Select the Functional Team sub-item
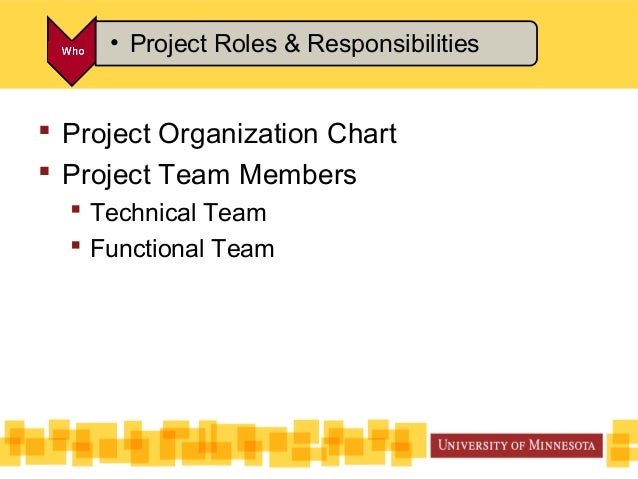This screenshot has height=479, width=638. pyautogui.click(x=182, y=248)
